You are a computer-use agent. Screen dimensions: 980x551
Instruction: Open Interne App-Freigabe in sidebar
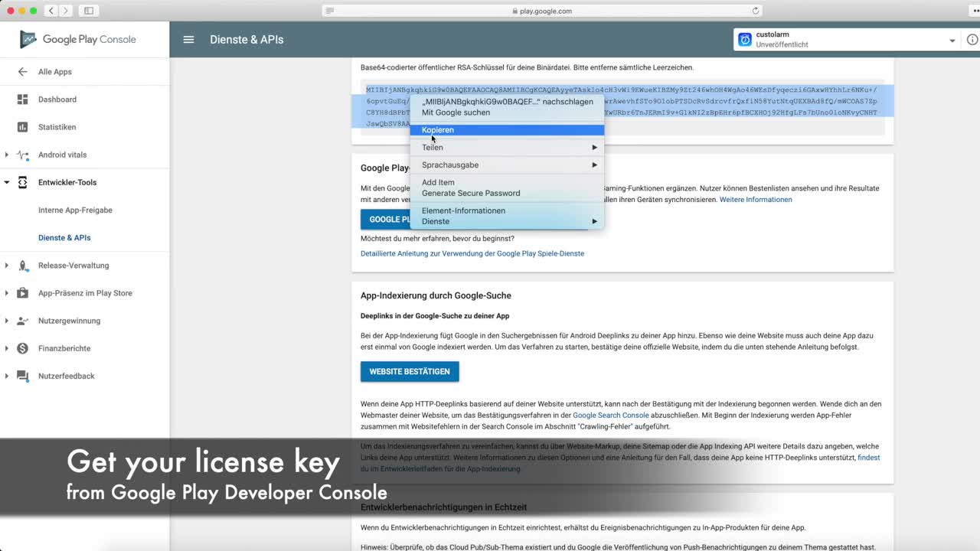pyautogui.click(x=75, y=210)
